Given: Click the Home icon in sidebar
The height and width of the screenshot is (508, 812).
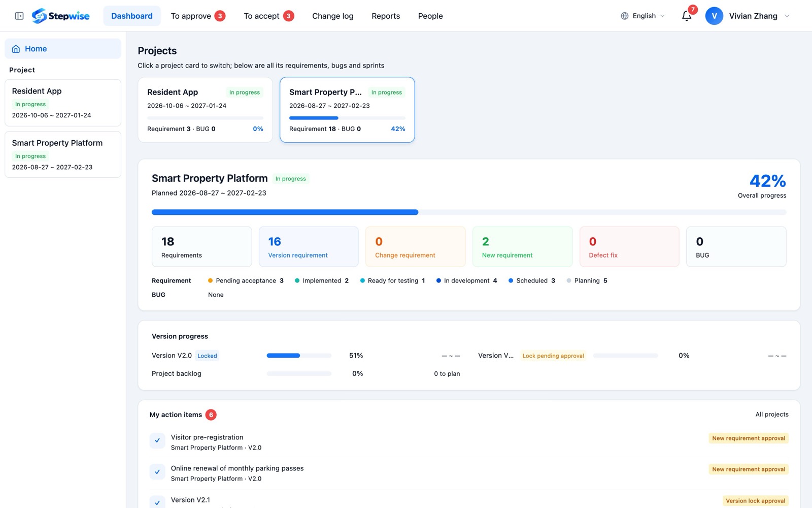Looking at the screenshot, I should click(x=16, y=49).
